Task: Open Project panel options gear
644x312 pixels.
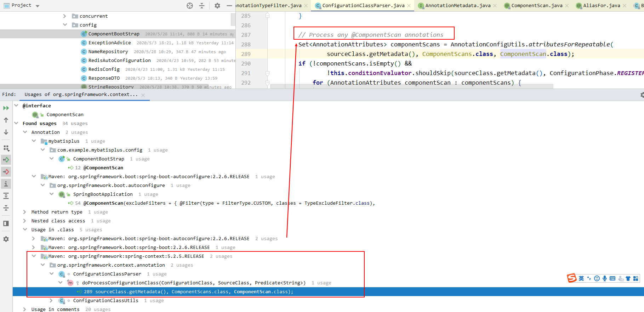Action: coord(217,6)
